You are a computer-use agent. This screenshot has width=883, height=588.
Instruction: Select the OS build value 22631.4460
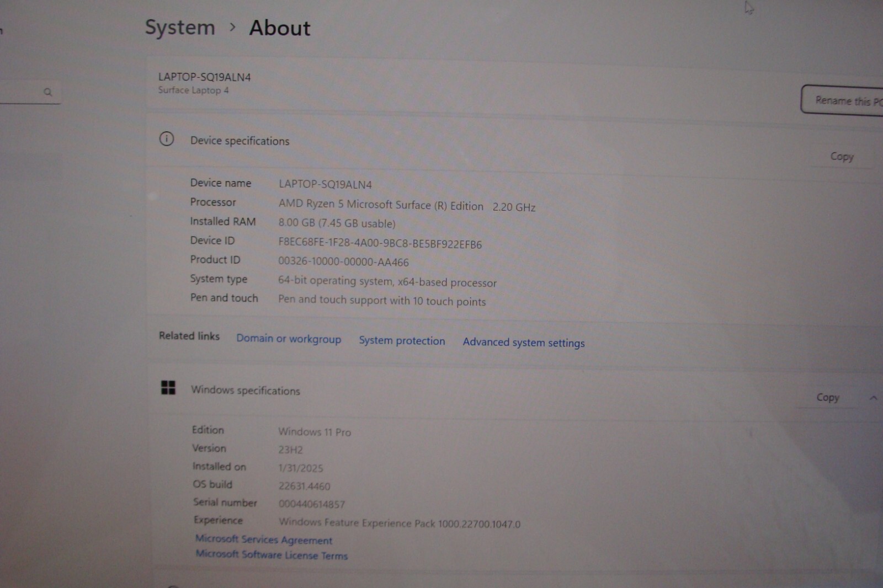point(304,486)
